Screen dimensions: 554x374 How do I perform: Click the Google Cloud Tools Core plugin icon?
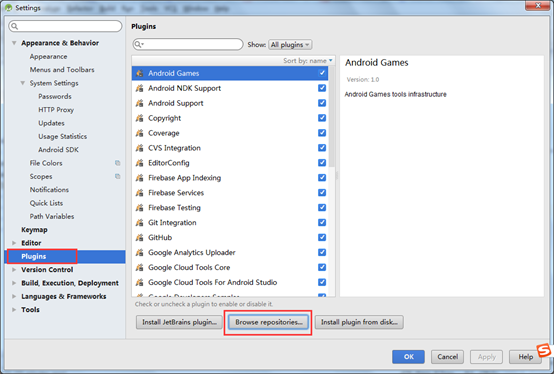pyautogui.click(x=140, y=267)
